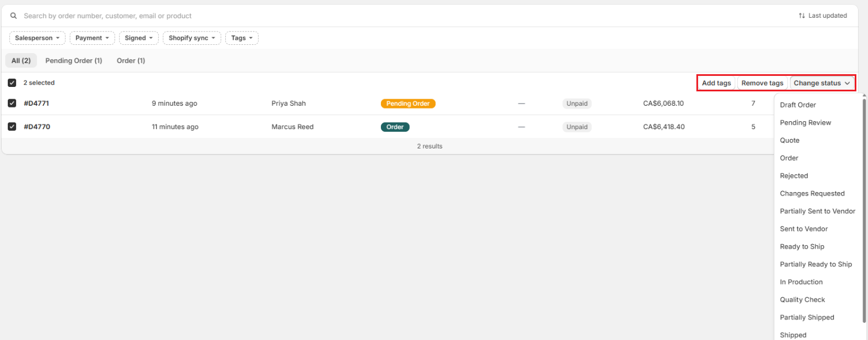868x340 pixels.
Task: Sort by Last updated
Action: click(823, 16)
